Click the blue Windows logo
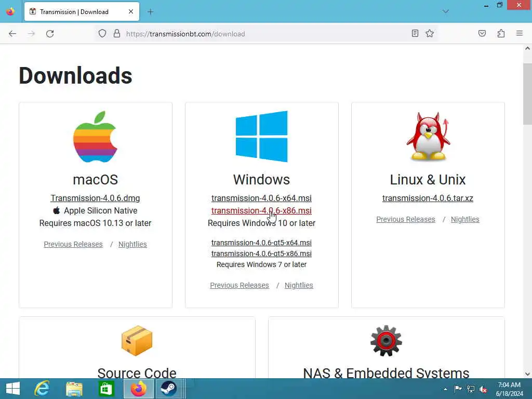Image resolution: width=532 pixels, height=399 pixels. (262, 137)
